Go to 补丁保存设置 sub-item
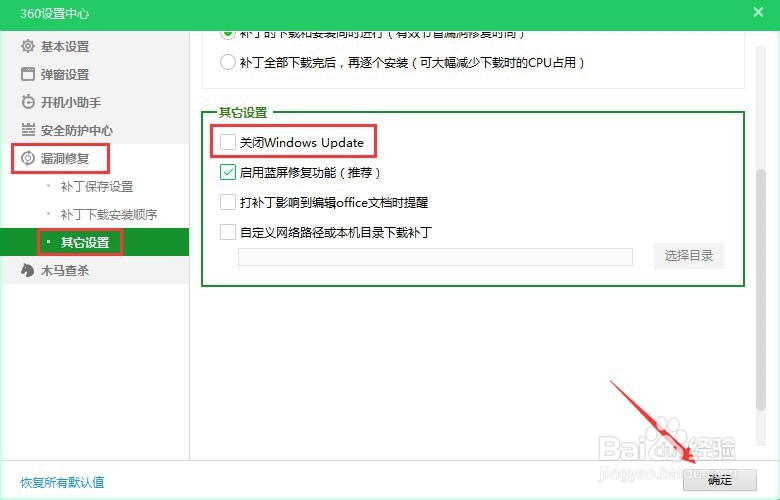 click(97, 187)
